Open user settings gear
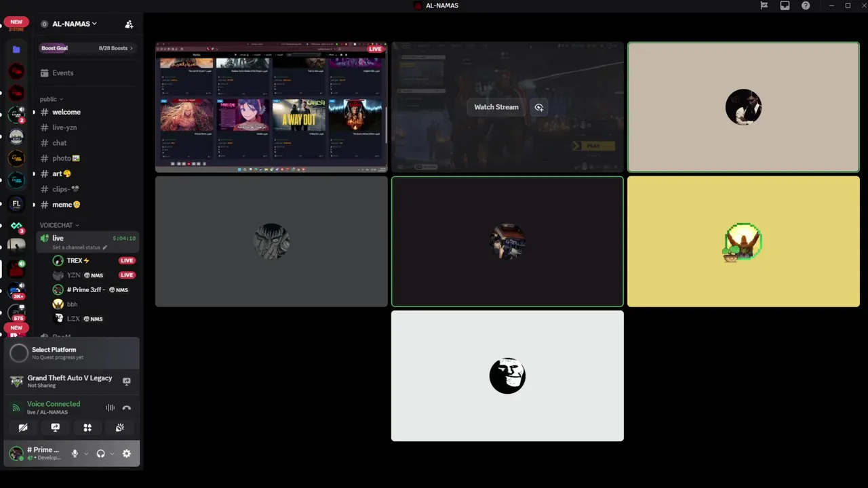Viewport: 868px width, 488px height. (x=126, y=453)
